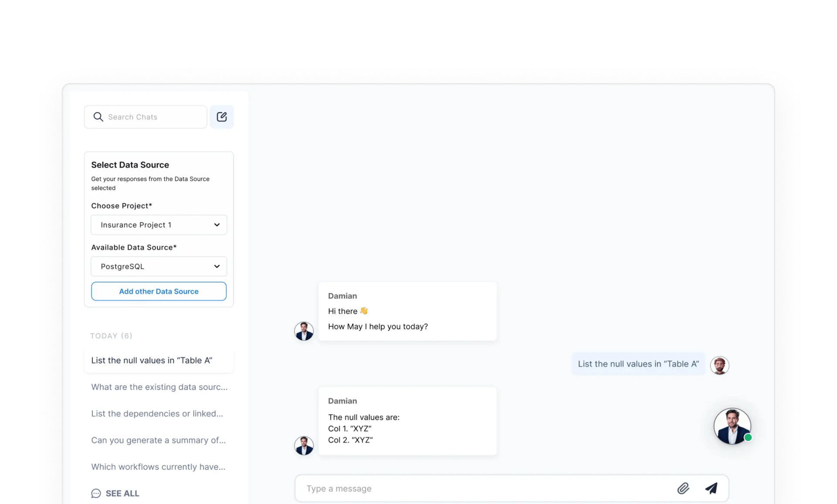
Task: Click the Type a message field
Action: pos(480,488)
